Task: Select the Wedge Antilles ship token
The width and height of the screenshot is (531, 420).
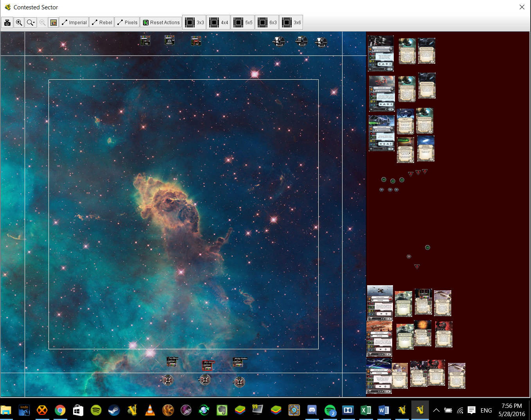Action: [x=238, y=363]
